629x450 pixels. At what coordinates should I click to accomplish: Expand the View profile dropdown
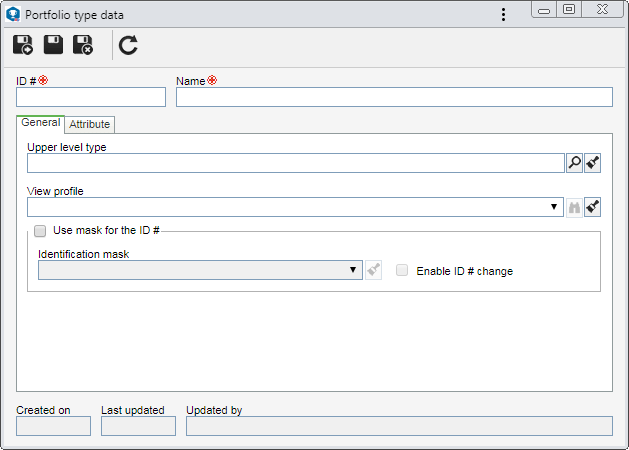(x=554, y=207)
